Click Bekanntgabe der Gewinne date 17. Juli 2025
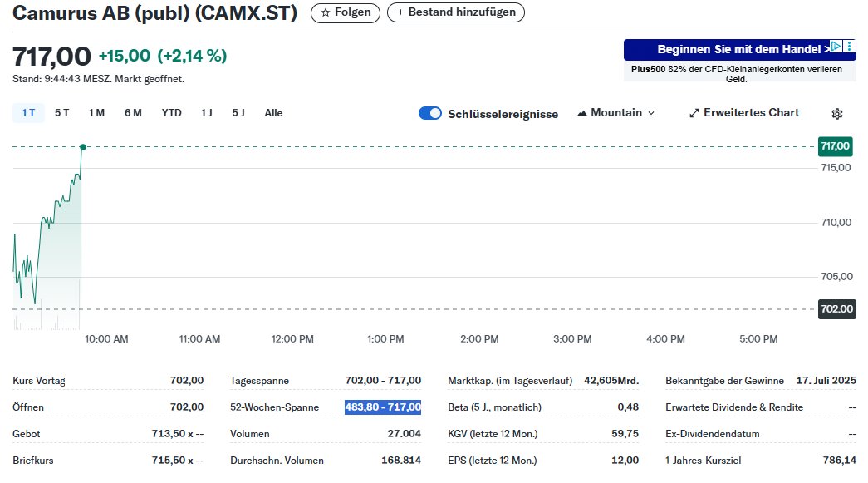868x483 pixels. 826,381
